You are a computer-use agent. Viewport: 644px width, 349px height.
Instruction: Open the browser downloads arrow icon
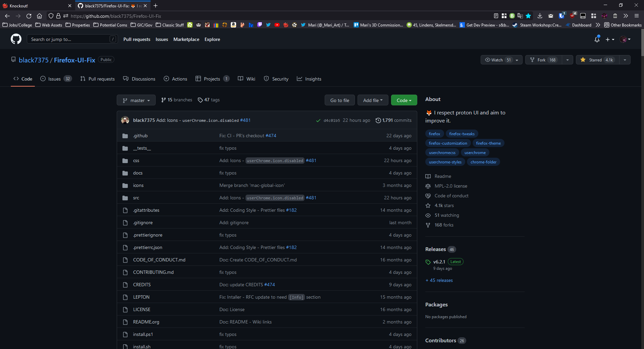point(540,16)
